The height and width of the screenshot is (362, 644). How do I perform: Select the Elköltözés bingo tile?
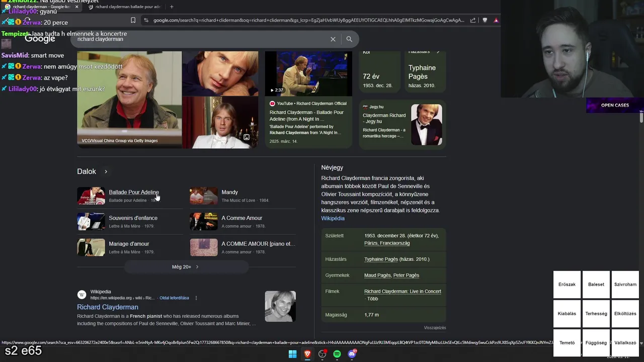(625, 314)
